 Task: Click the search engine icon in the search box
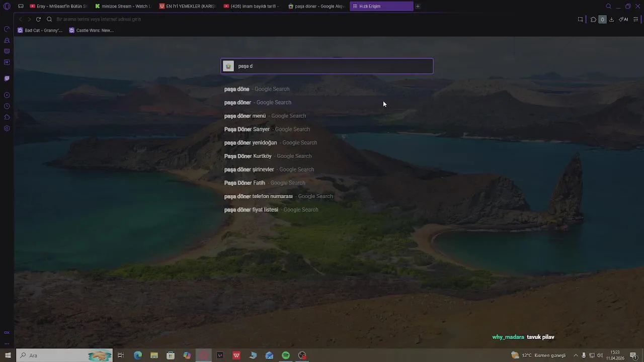point(228,66)
